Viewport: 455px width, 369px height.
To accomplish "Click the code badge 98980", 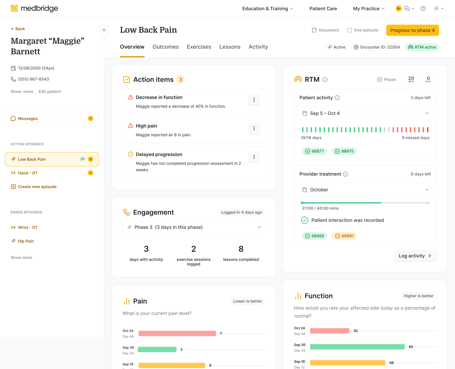I will [314, 236].
